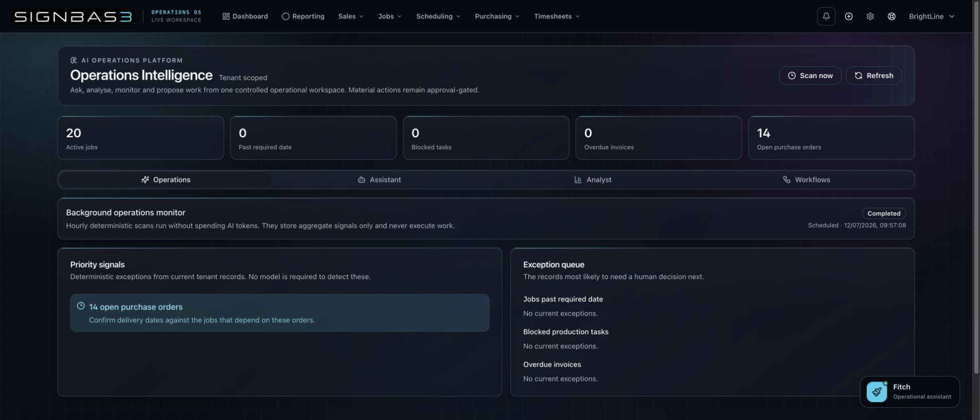Viewport: 980px width, 420px height.
Task: Click the Refresh button
Action: pos(874,76)
